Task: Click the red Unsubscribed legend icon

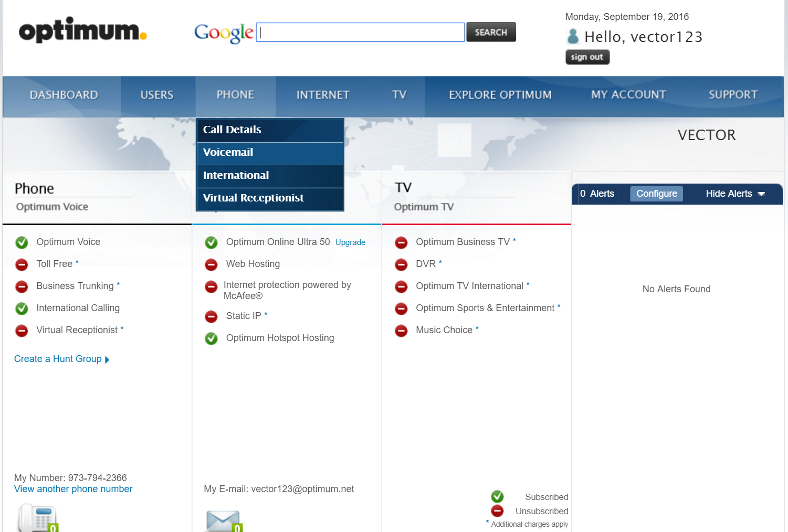Action: [x=497, y=510]
